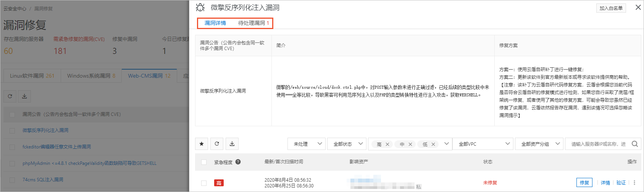Download the vulnerability list in the detail panel
This screenshot has width=644, height=192.
[232, 144]
